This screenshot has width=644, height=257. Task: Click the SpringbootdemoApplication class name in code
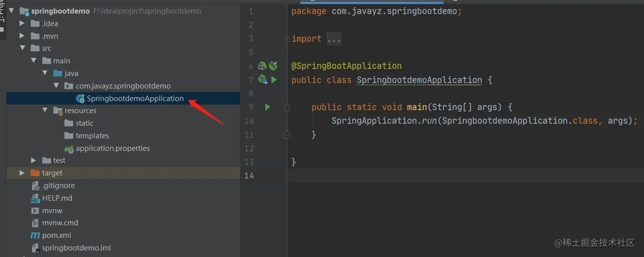tap(419, 80)
